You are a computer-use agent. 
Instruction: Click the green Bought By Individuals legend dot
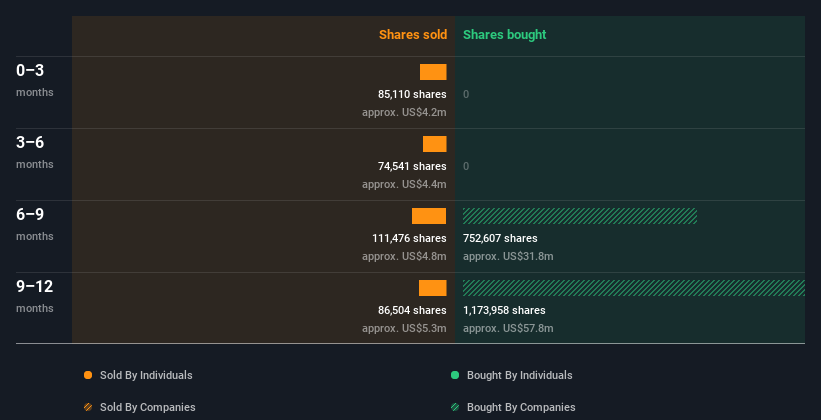click(455, 375)
